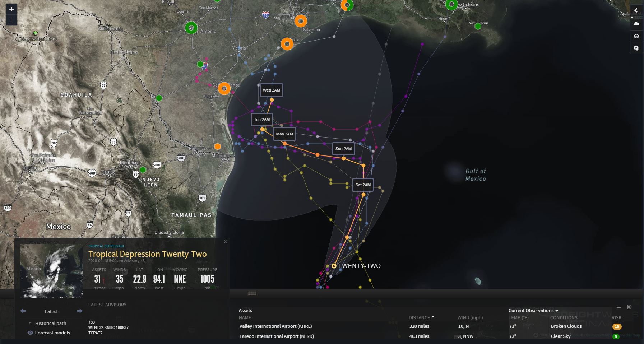
Task: Go to the previous advisory with left arrow
Action: coord(23,311)
